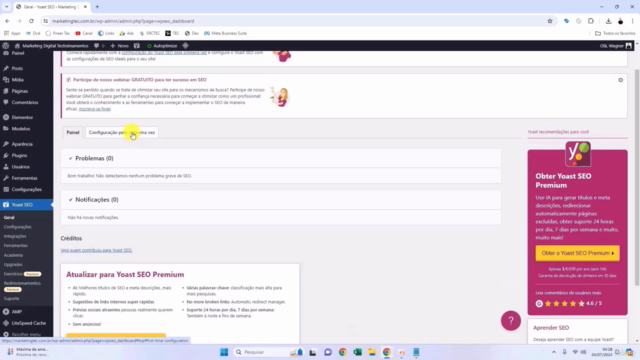640x360 pixels.
Task: Open Ferramentas under Yoast SEO submenu
Action: pos(16,246)
